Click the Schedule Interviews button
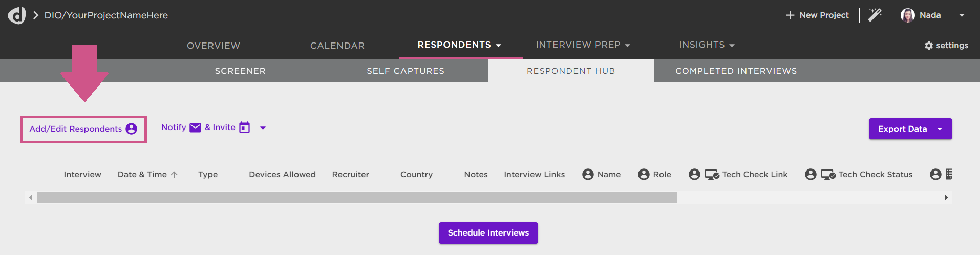The width and height of the screenshot is (980, 255). pos(488,233)
